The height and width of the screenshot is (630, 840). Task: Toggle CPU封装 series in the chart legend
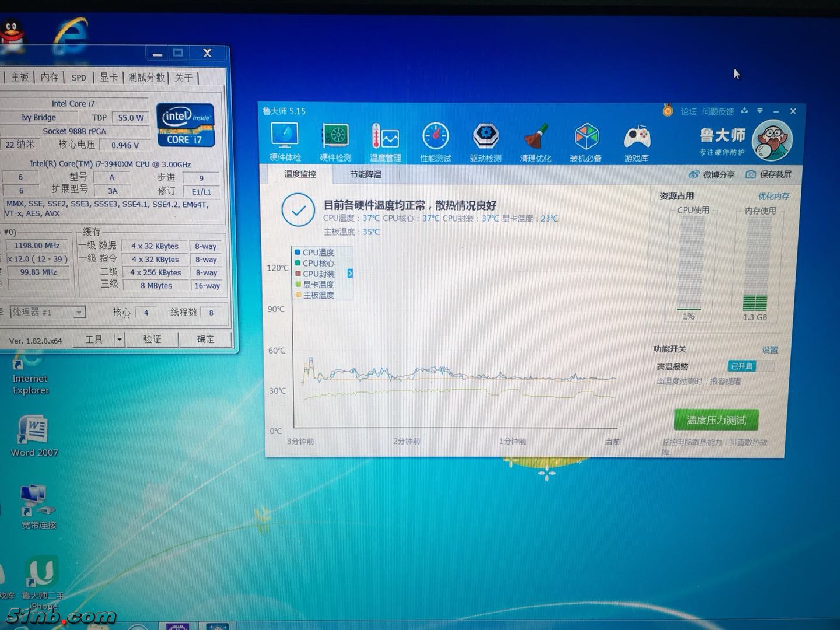314,274
